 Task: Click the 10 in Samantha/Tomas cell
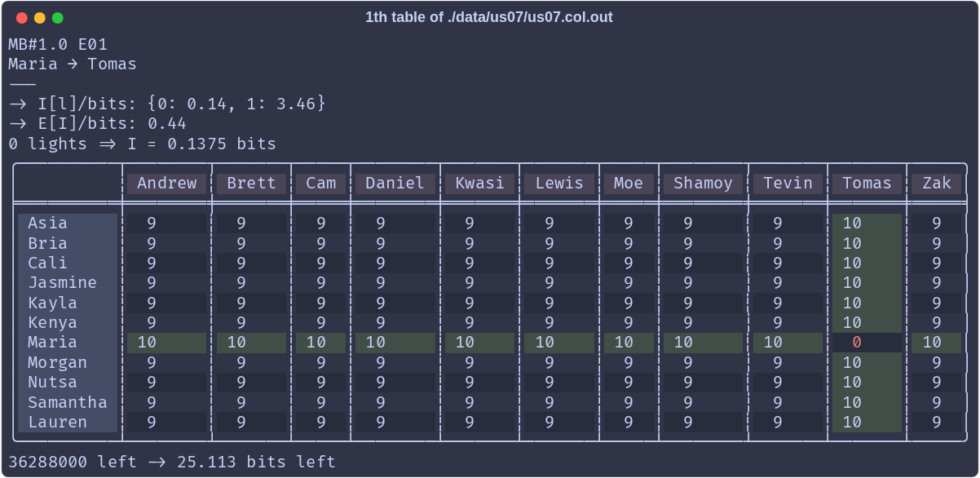coord(852,402)
